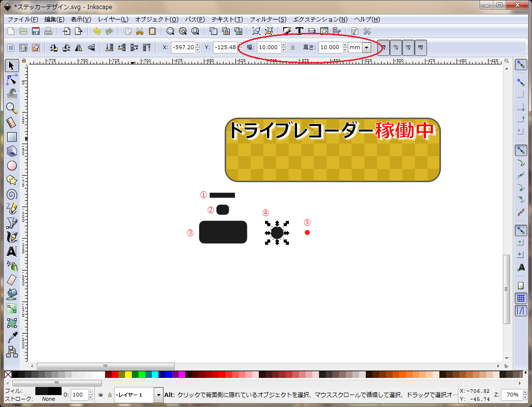Flip selection horizontally using toolbar icon
Screen dimensions: 532x407
point(78,48)
